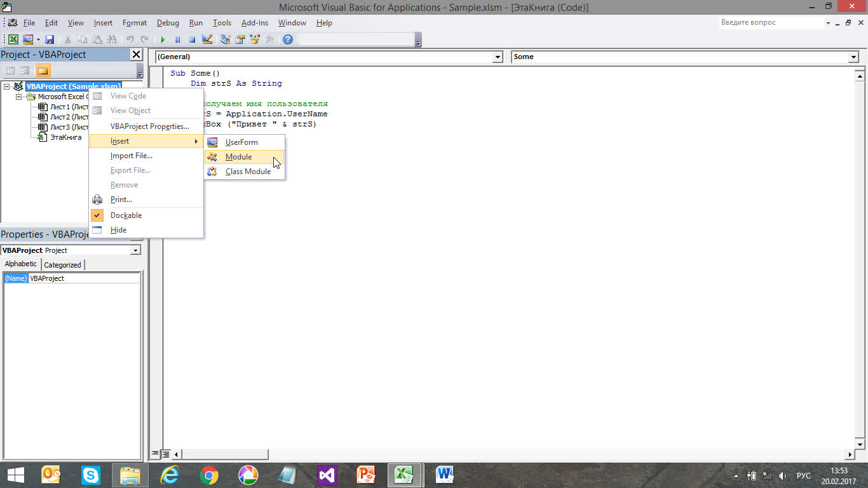Viewport: 868px width, 488px height.
Task: Open the Tools menu
Action: [x=222, y=23]
